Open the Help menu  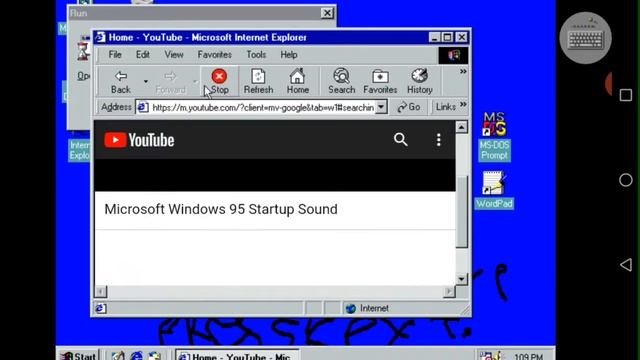pyautogui.click(x=289, y=55)
